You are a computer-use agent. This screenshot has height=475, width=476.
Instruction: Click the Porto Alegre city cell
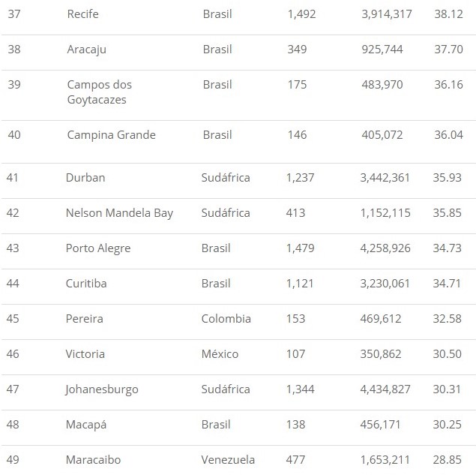coord(98,248)
